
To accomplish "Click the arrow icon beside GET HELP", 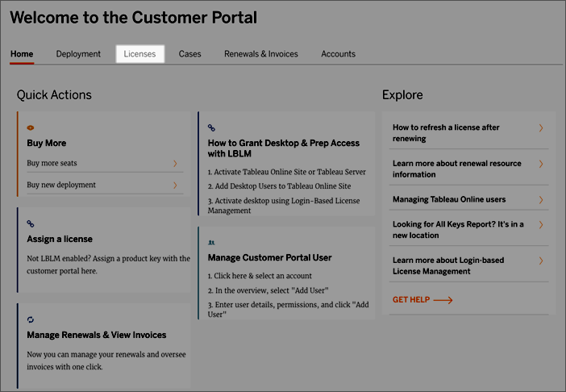I will (443, 300).
